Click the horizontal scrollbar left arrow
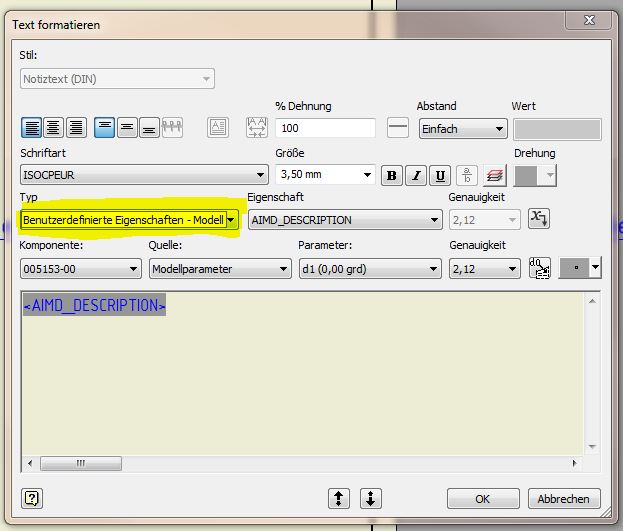This screenshot has height=531, width=623. 30,463
